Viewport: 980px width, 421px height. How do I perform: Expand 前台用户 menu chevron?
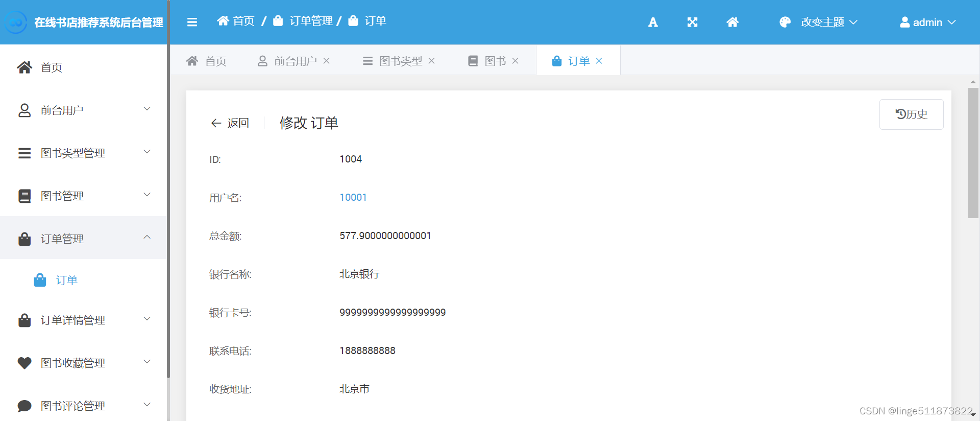[147, 109]
